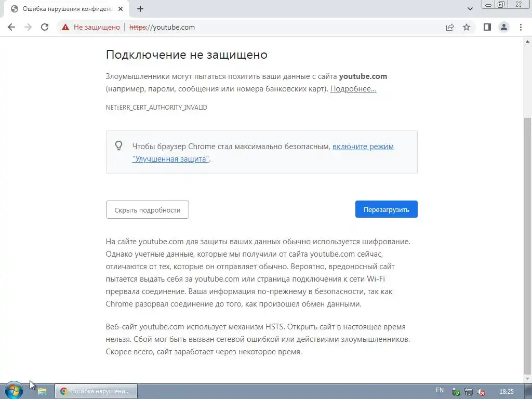The width and height of the screenshot is (532, 399).
Task: Click the 18:25 clock in the taskbar
Action: point(507,392)
